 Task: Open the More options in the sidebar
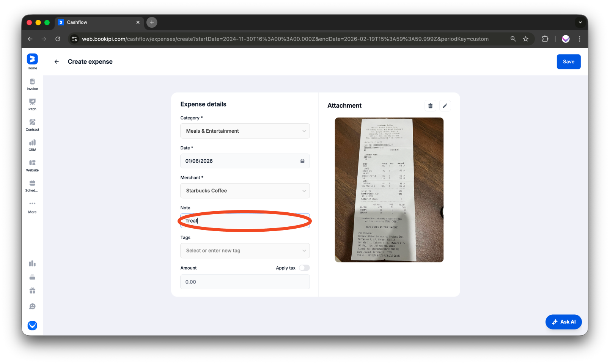[x=32, y=207]
